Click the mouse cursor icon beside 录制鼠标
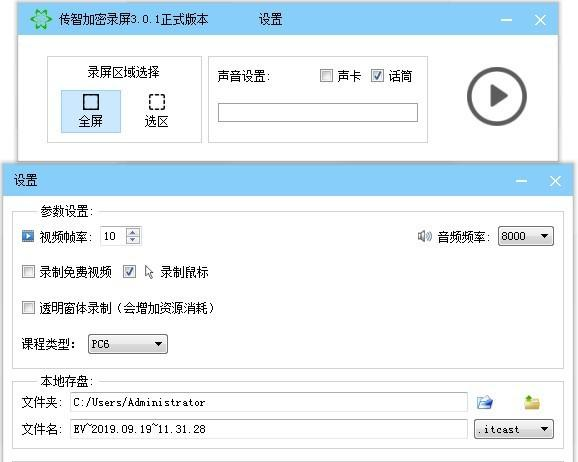Image resolution: width=578 pixels, height=462 pixels. [149, 272]
